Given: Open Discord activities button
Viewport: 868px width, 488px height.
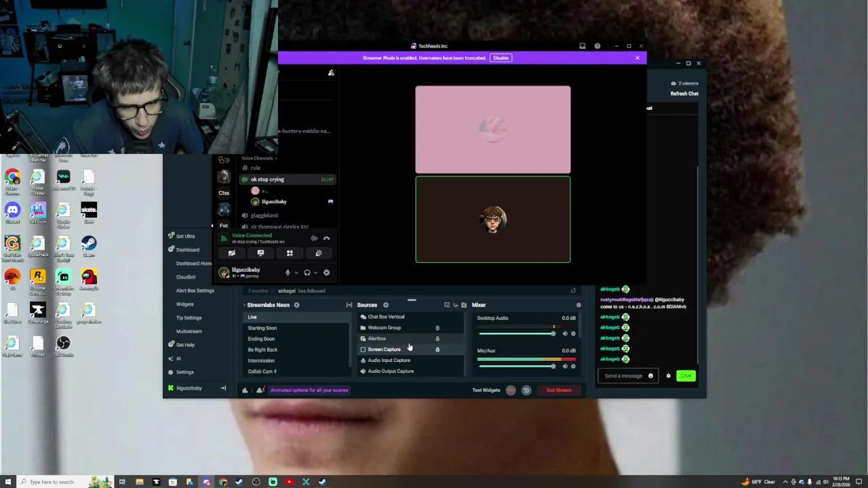Looking at the screenshot, I should coord(290,253).
